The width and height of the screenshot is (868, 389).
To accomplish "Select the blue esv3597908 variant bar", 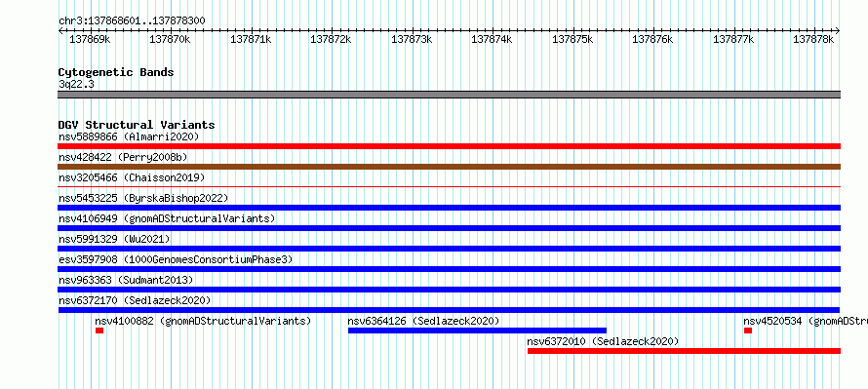I will click(x=449, y=269).
